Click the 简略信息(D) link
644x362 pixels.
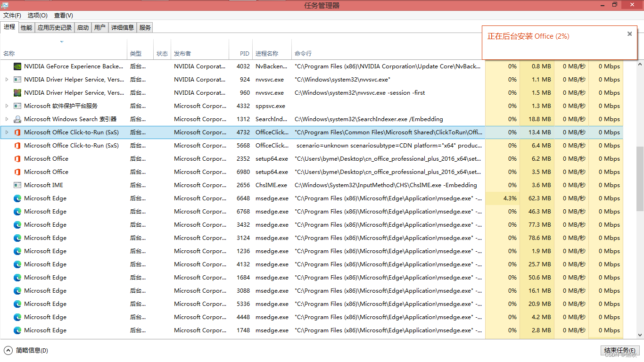point(32,350)
